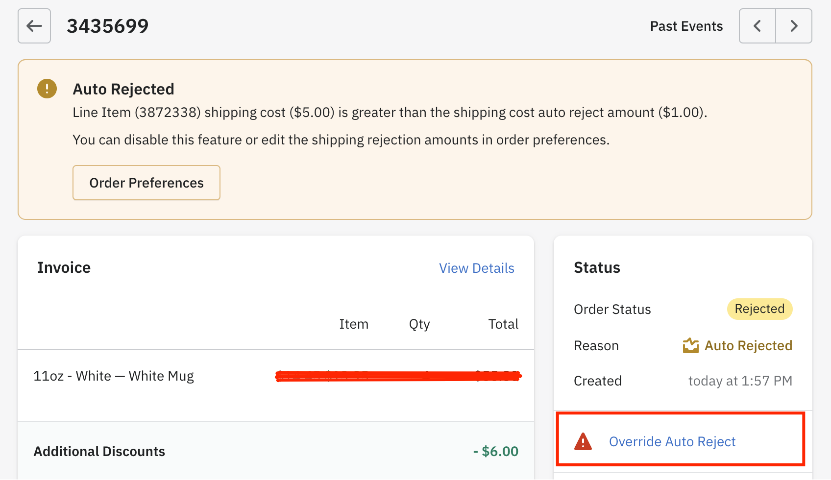Open Order Preferences
This screenshot has width=831, height=480.
point(146,183)
